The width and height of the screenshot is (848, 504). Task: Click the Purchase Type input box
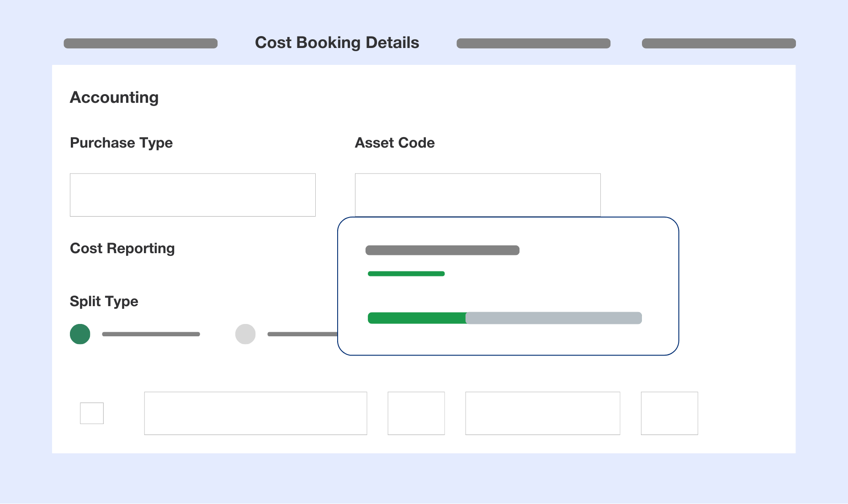tap(192, 195)
